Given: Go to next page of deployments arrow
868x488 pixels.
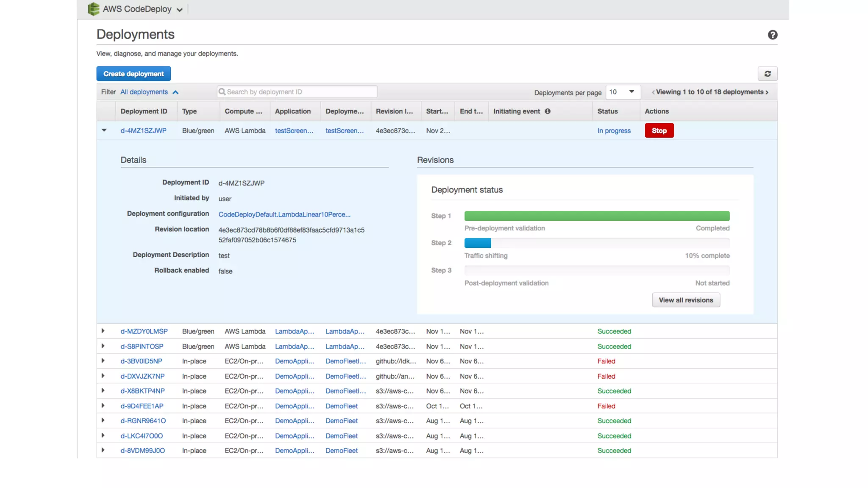Looking at the screenshot, I should [767, 92].
